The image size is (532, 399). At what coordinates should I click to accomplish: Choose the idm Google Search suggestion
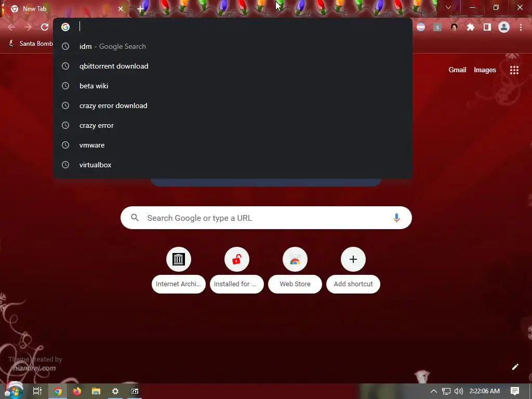pyautogui.click(x=233, y=46)
